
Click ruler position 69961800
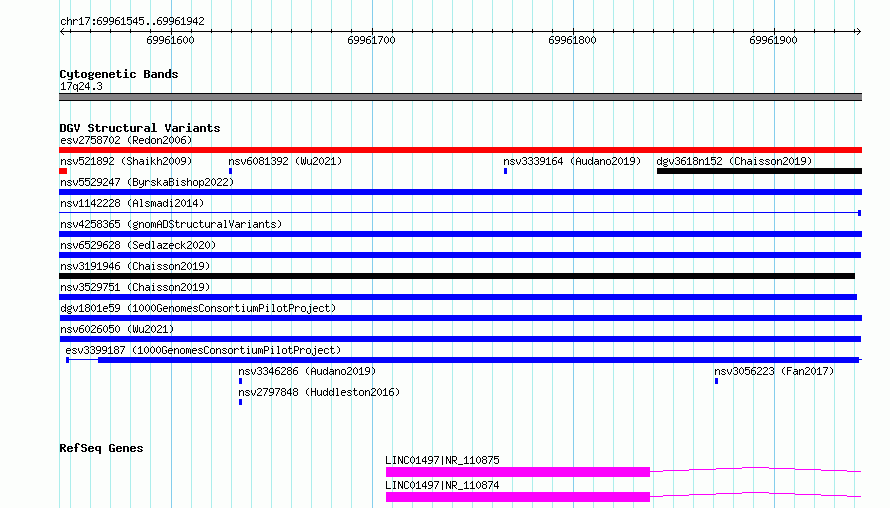tap(572, 40)
